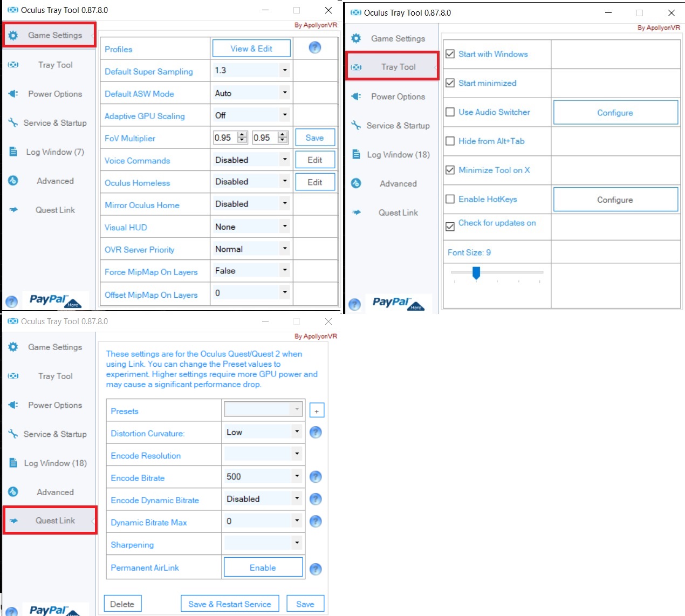Click the help icon next to Encode Dynamic Bitrate
This screenshot has height=616, width=685.
coord(316,499)
